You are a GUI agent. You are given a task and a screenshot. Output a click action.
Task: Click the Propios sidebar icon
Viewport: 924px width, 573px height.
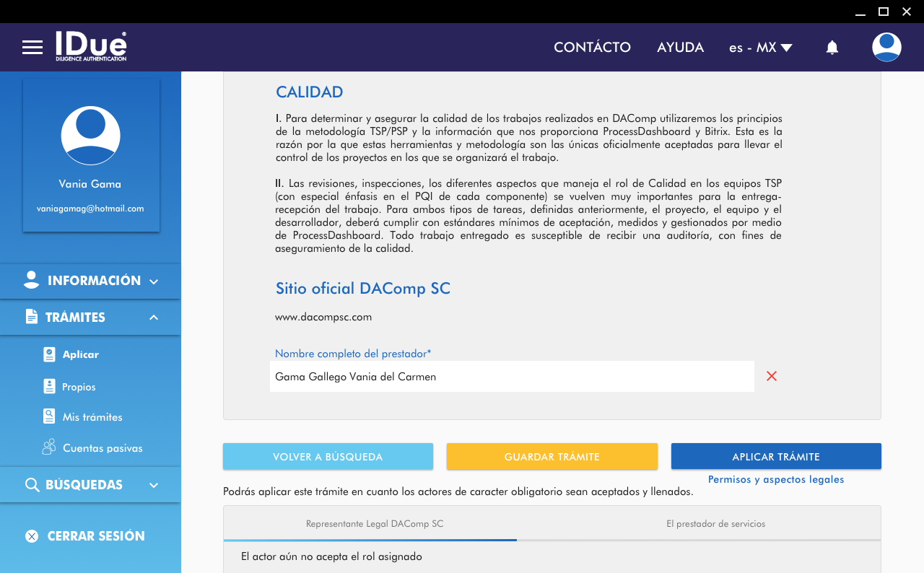[x=49, y=387]
